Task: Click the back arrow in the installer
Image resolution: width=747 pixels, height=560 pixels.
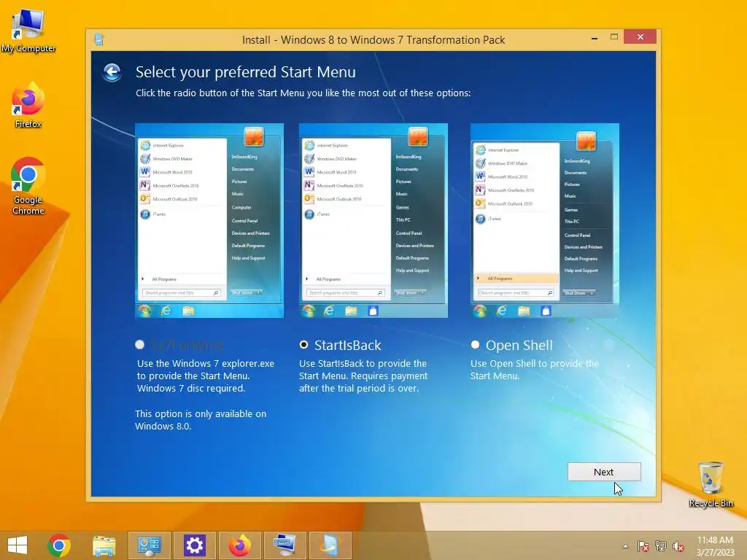Action: click(x=112, y=73)
